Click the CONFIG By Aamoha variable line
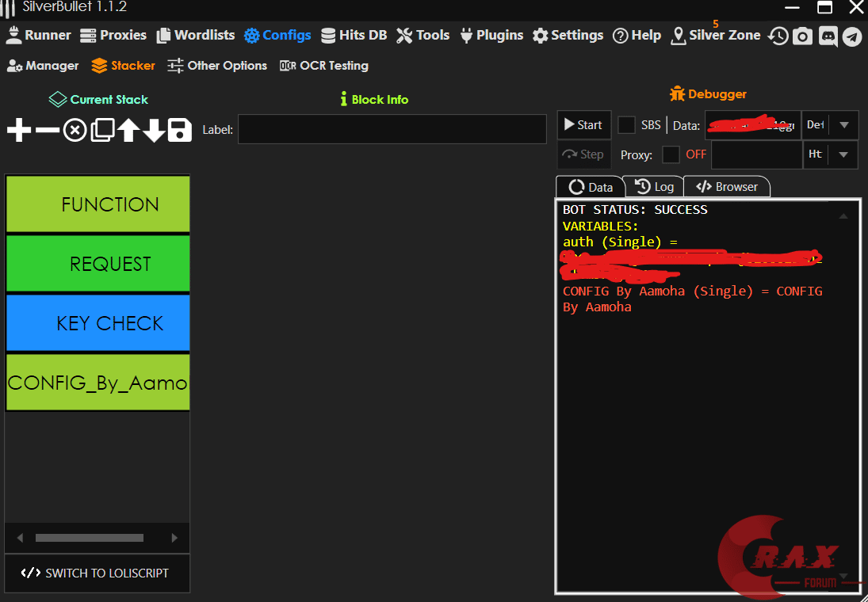868x602 pixels. [x=693, y=299]
